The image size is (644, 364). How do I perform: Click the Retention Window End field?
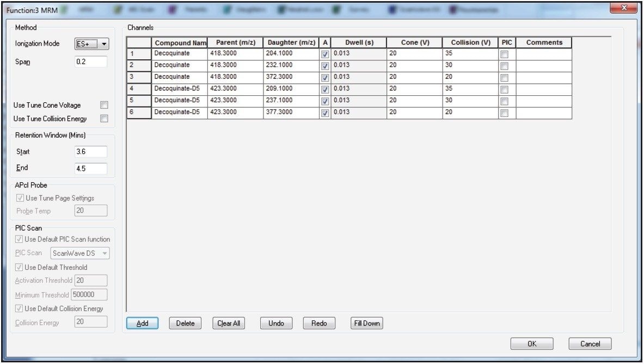[90, 168]
